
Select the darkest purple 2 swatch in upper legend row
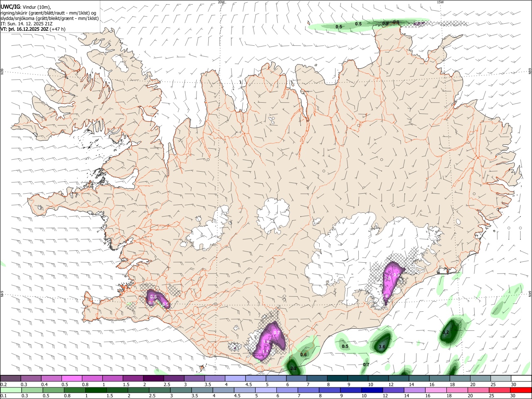[x=153, y=378]
